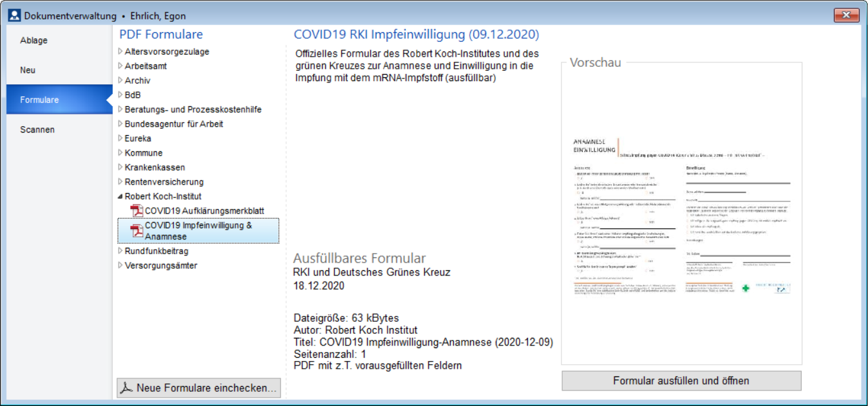Click Formular ausfüllen und öffnen button
This screenshot has width=868, height=406.
[681, 381]
